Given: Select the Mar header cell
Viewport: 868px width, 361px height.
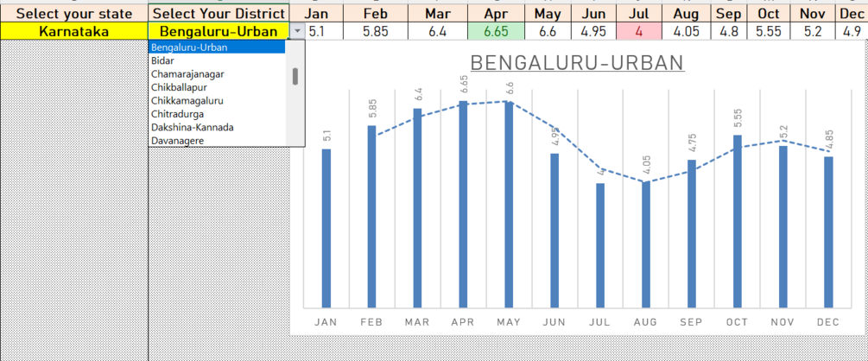Looking at the screenshot, I should (438, 14).
